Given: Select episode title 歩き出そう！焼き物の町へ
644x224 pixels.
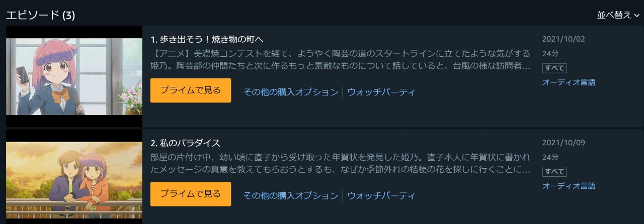Looking at the screenshot, I should coord(207,39).
